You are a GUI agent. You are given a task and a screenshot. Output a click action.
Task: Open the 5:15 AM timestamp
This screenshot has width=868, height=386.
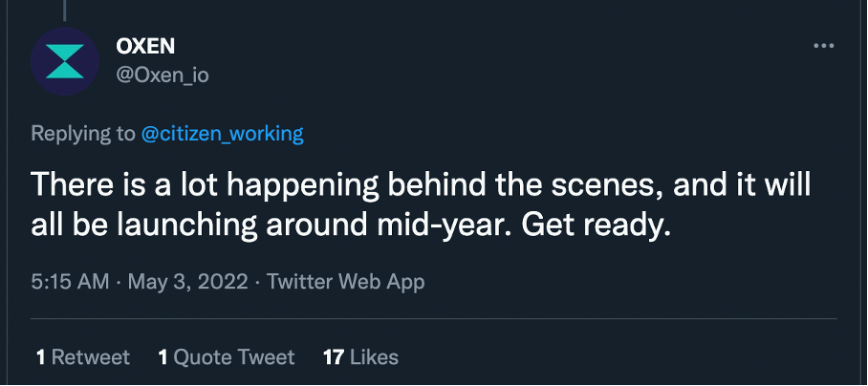[70, 282]
